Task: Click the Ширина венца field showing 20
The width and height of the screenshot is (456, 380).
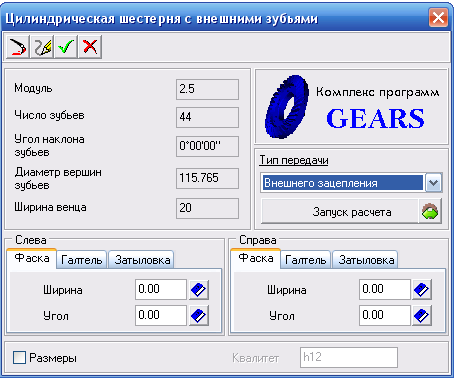Action: click(207, 208)
